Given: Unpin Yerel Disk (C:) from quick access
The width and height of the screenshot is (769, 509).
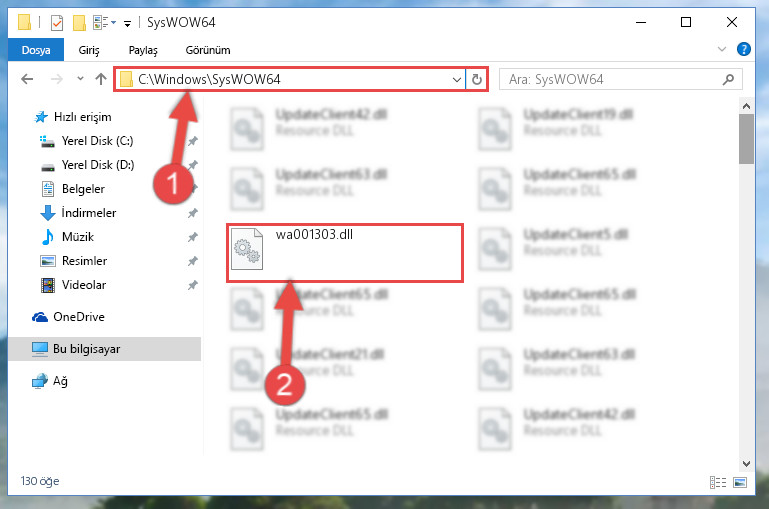Looking at the screenshot, I should [193, 141].
